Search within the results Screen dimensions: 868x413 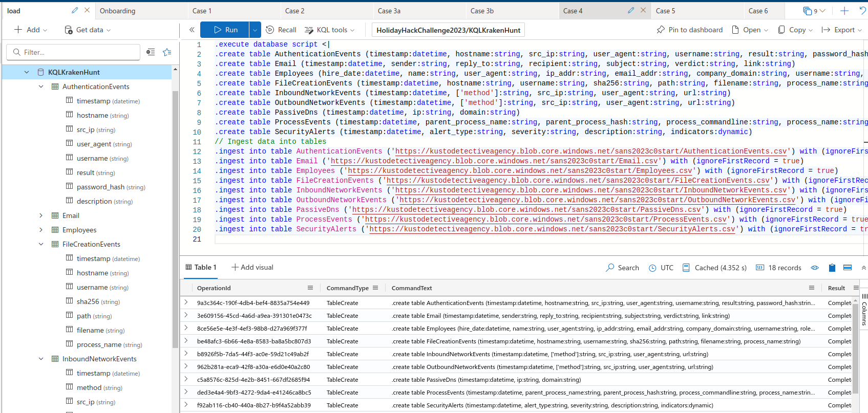tap(622, 267)
